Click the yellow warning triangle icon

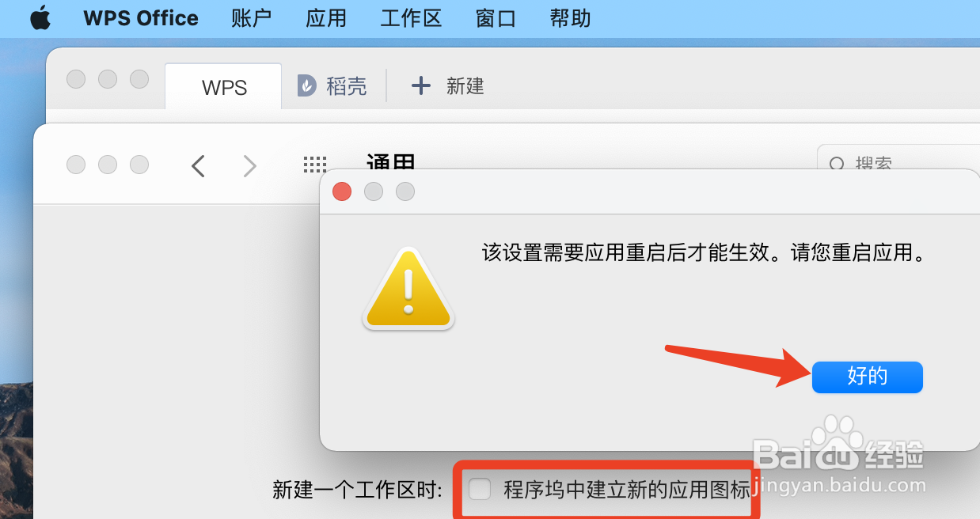click(x=408, y=289)
